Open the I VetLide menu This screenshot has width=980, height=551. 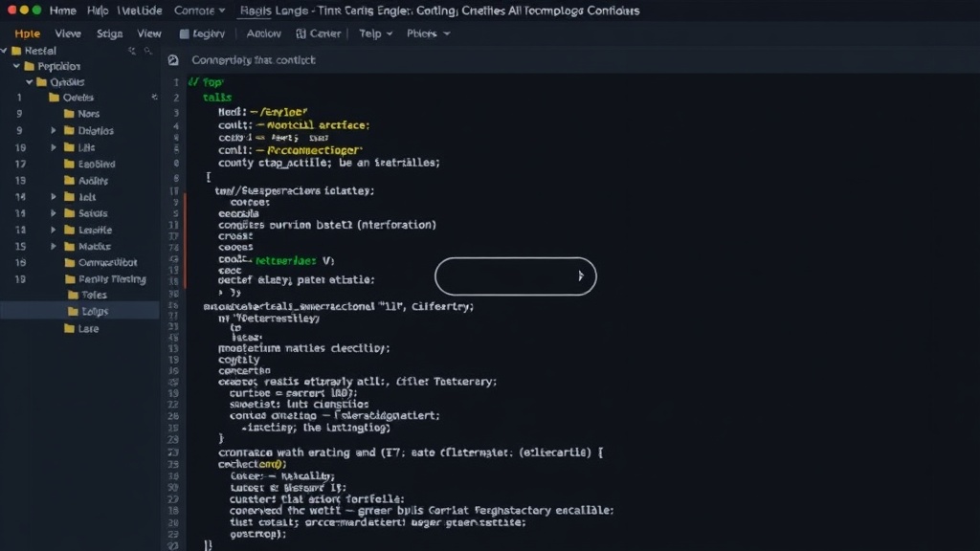(140, 11)
